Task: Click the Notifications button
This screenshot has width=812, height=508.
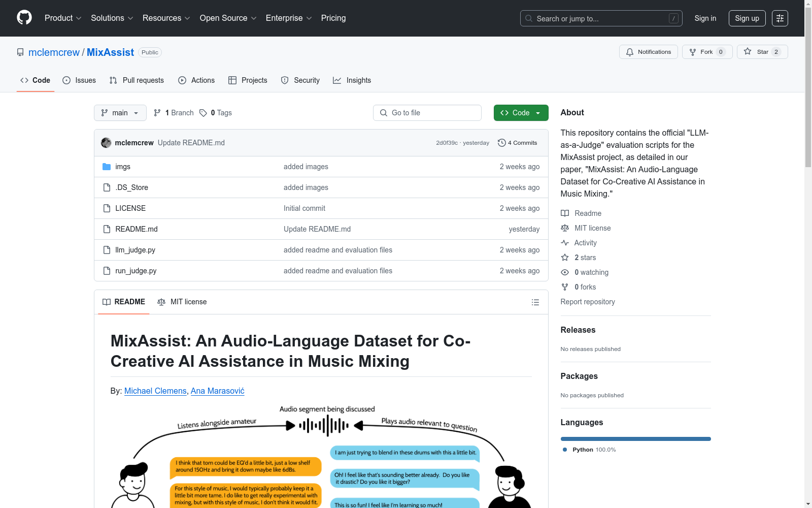Action: click(x=649, y=52)
